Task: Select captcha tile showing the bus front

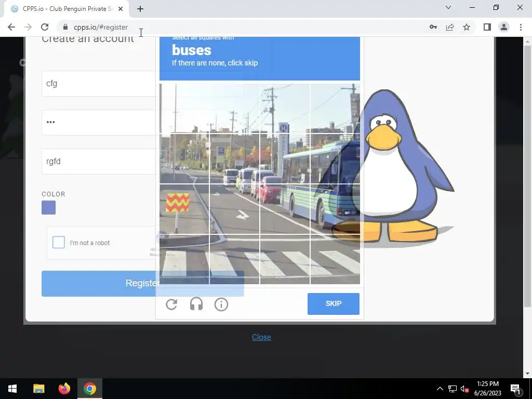Action: pyautogui.click(x=335, y=158)
